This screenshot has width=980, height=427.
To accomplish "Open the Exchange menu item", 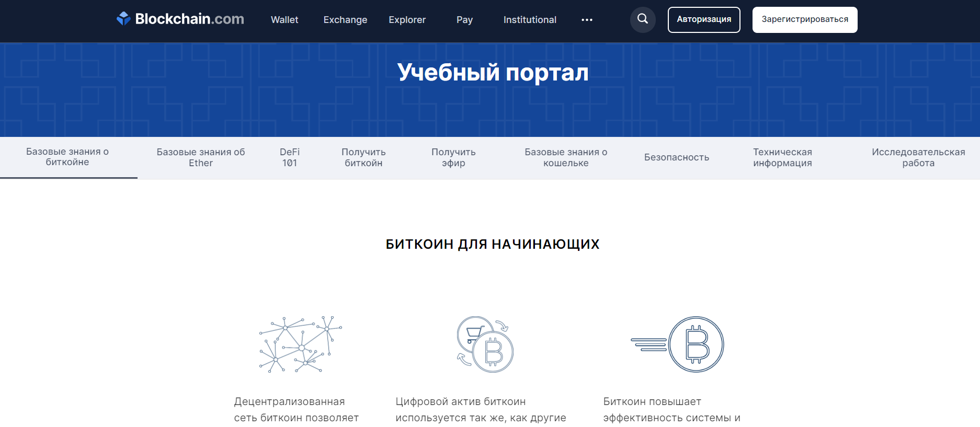I will pyautogui.click(x=345, y=20).
